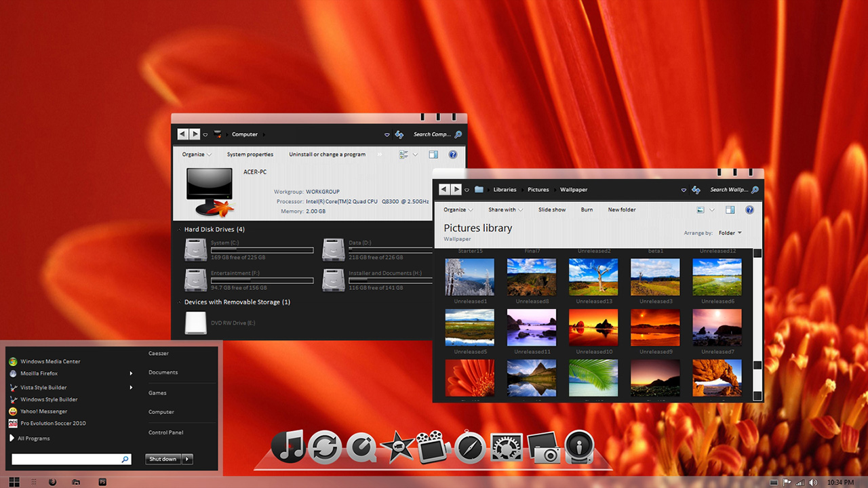The height and width of the screenshot is (488, 868).
Task: Launch Safari compass icon in dock
Action: coord(470,448)
